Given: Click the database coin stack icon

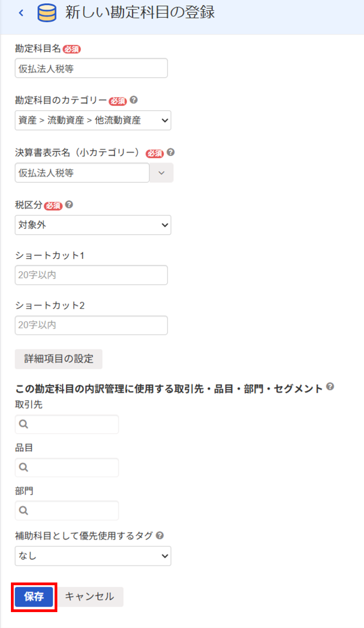Looking at the screenshot, I should coord(47,13).
